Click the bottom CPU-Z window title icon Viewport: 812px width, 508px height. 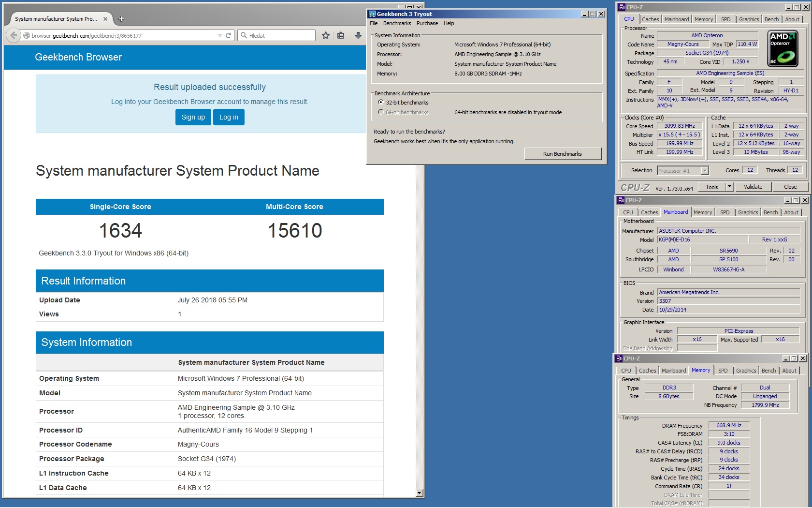pos(619,359)
